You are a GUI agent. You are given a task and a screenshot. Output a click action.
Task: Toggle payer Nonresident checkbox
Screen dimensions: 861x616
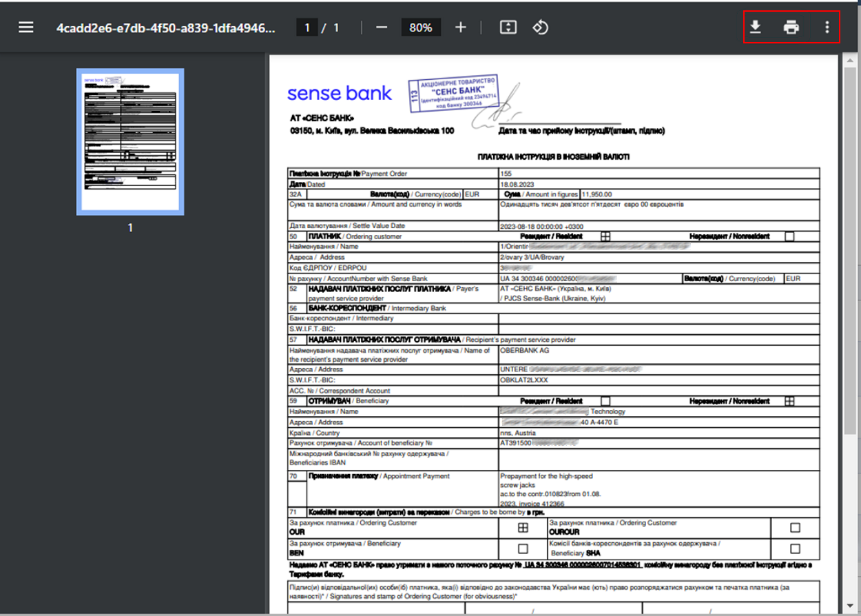[x=789, y=236]
